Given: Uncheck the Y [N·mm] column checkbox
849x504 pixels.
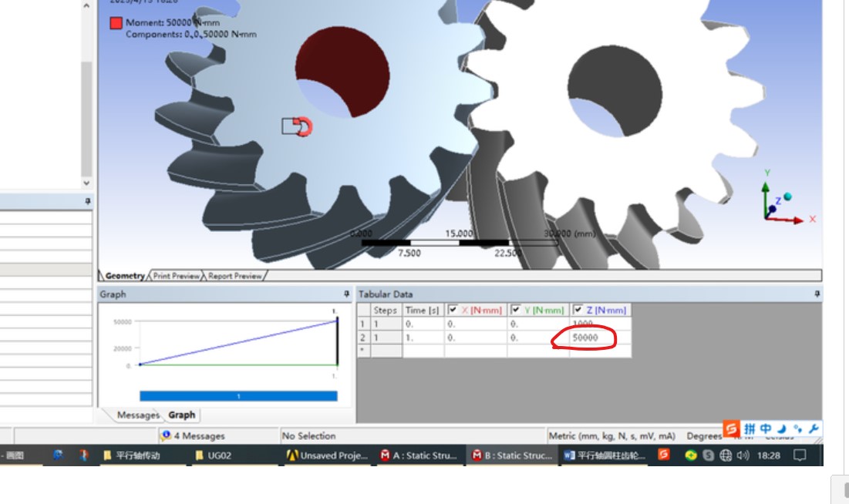Looking at the screenshot, I should 515,310.
